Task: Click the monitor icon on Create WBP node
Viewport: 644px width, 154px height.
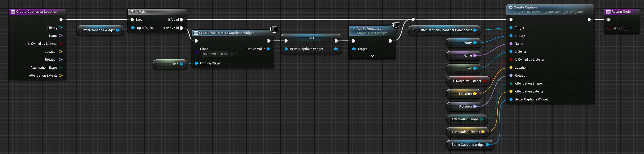Action: 274,29
